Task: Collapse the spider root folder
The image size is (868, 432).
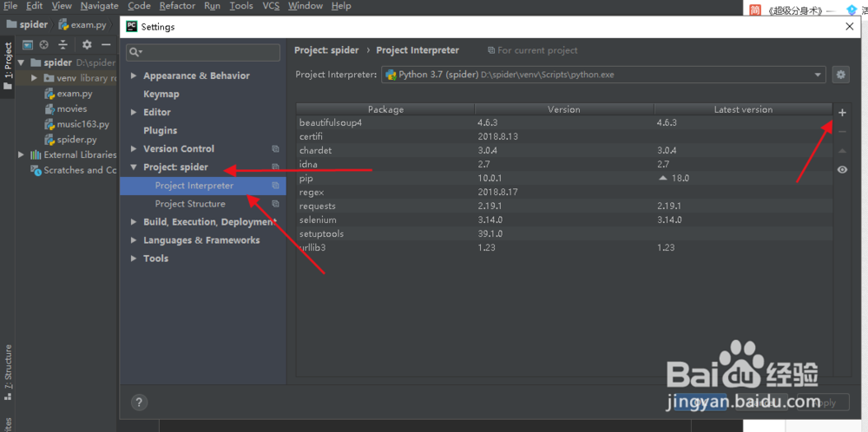Action: [x=21, y=62]
